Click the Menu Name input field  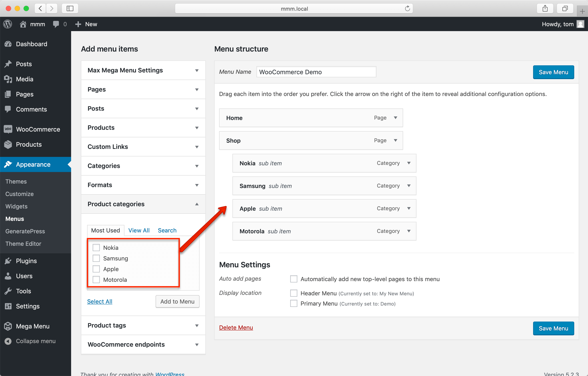315,72
